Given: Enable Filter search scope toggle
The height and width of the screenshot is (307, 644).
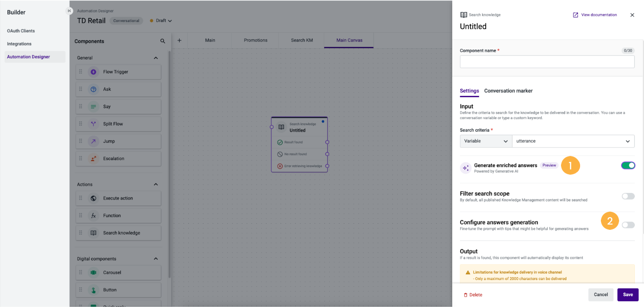Looking at the screenshot, I should [628, 196].
